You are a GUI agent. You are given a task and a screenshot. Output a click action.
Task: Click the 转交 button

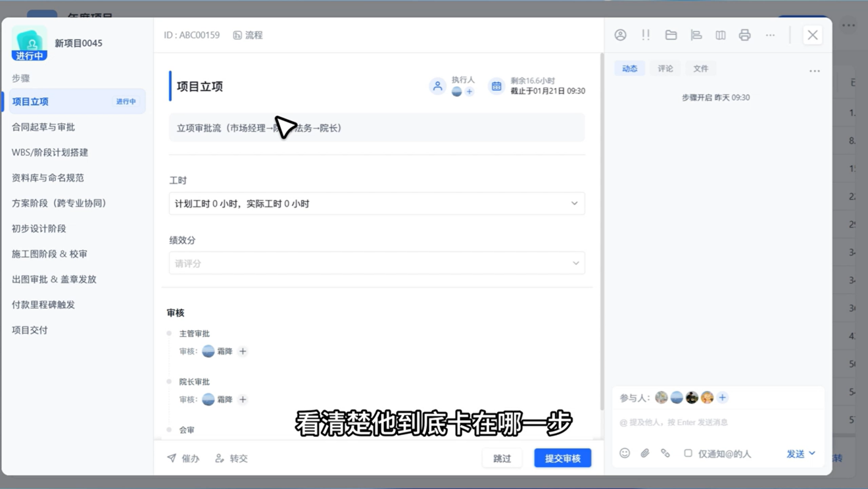231,458
